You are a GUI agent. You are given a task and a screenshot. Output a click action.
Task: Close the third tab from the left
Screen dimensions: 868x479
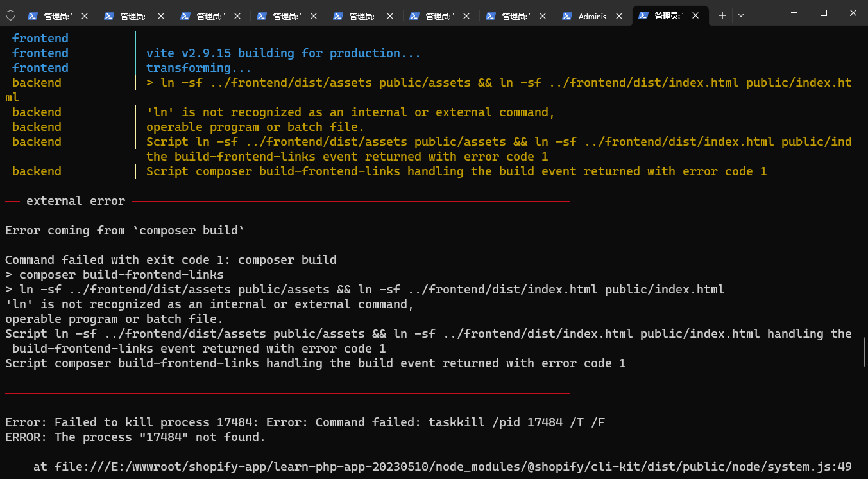tap(237, 16)
